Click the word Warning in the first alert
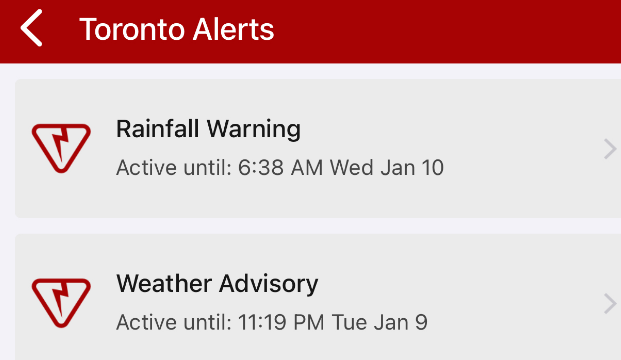621x360 pixels. click(x=254, y=130)
